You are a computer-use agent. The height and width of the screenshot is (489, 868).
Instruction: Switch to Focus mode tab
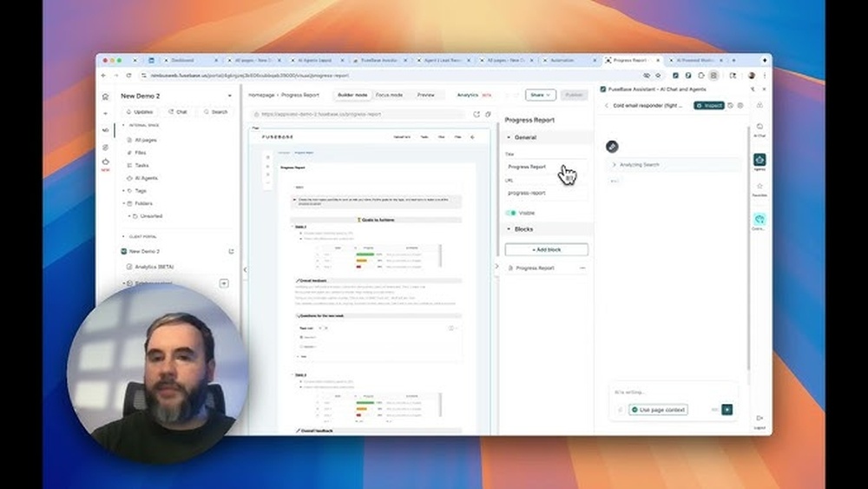(x=389, y=95)
